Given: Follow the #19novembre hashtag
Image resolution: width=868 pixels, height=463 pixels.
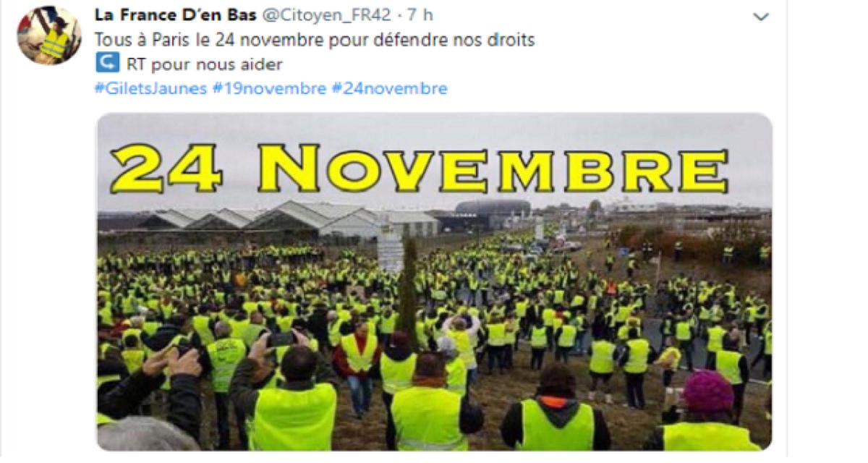Looking at the screenshot, I should click(x=270, y=89).
